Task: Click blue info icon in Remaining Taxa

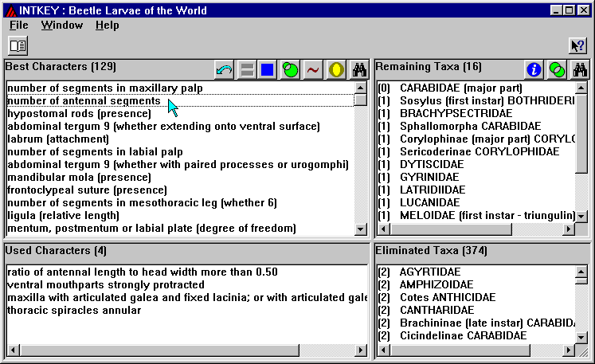Action: [534, 70]
